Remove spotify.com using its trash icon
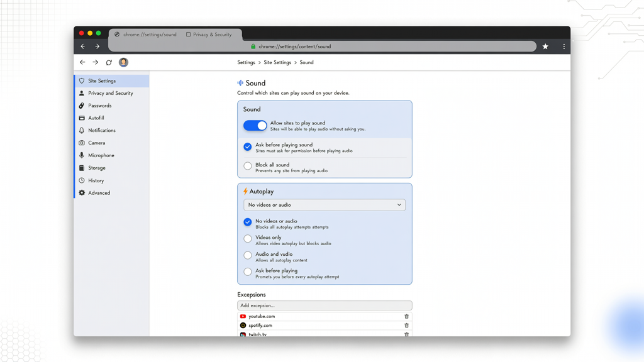Image resolution: width=644 pixels, height=362 pixels. click(x=407, y=326)
